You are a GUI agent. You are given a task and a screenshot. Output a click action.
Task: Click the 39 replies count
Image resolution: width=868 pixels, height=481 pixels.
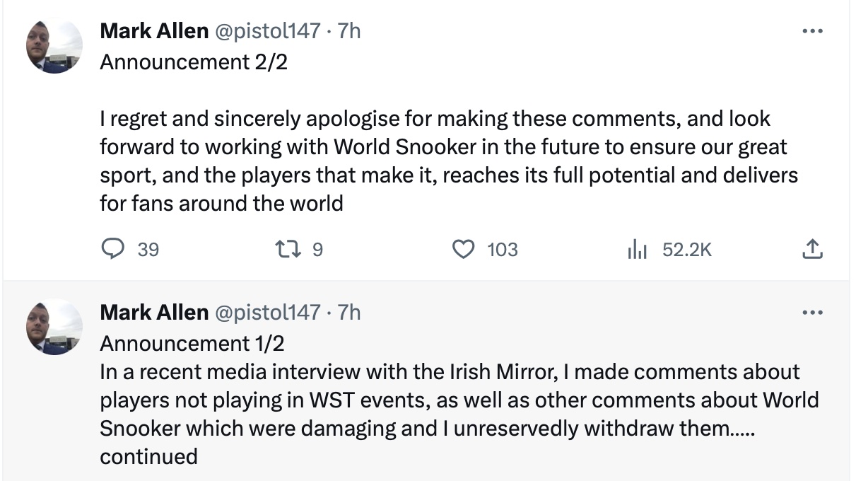148,250
